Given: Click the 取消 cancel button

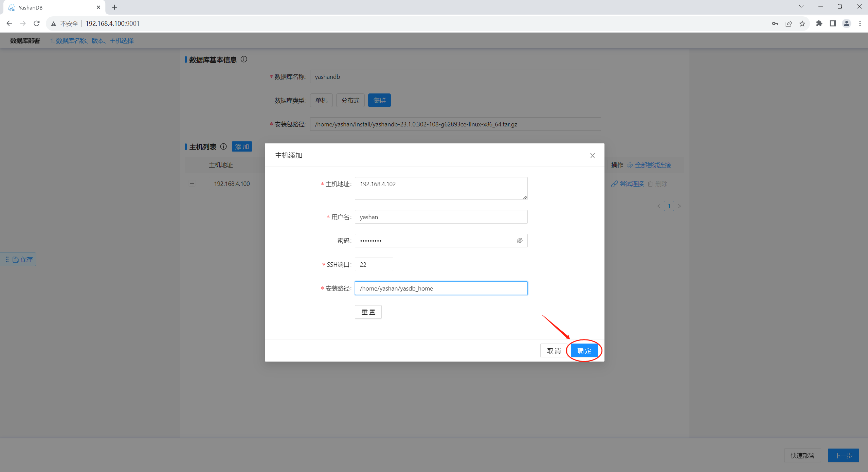Looking at the screenshot, I should click(x=554, y=351).
